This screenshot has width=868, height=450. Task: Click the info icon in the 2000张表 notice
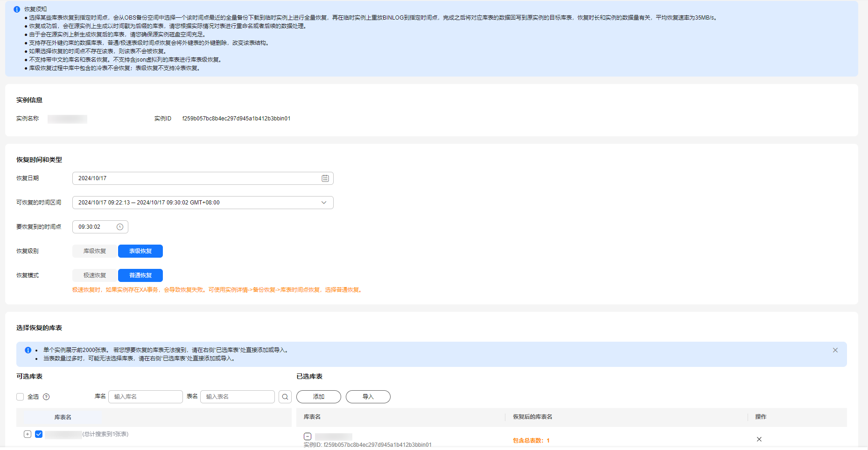28,350
